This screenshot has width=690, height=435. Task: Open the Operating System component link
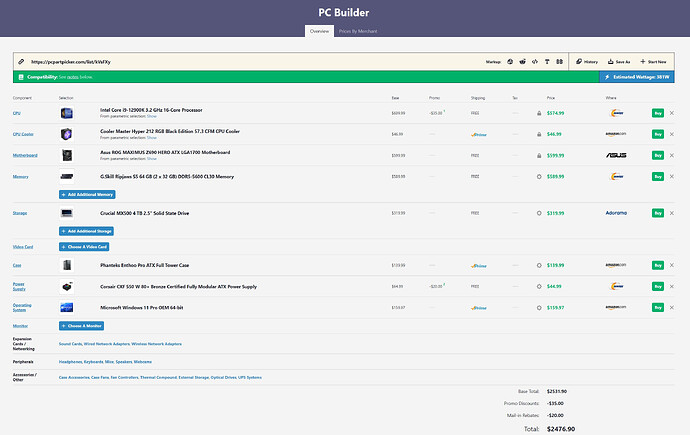(22, 307)
